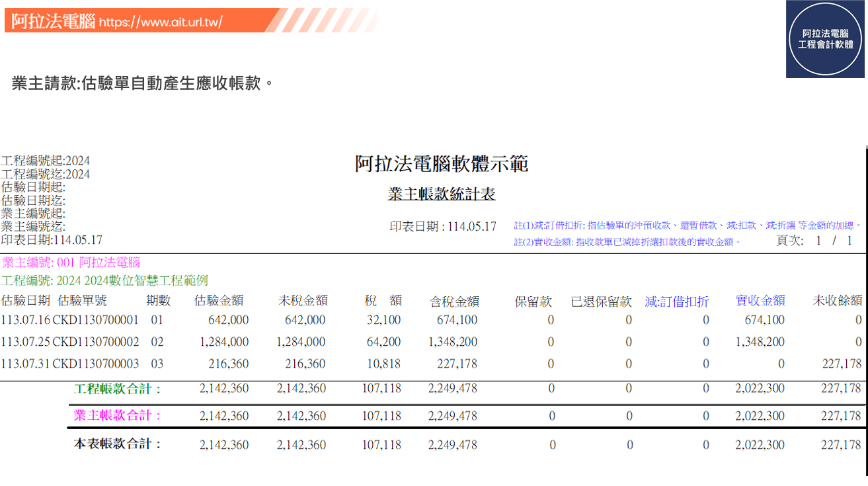Click 642,000 under 估驗金額 column

[229, 320]
